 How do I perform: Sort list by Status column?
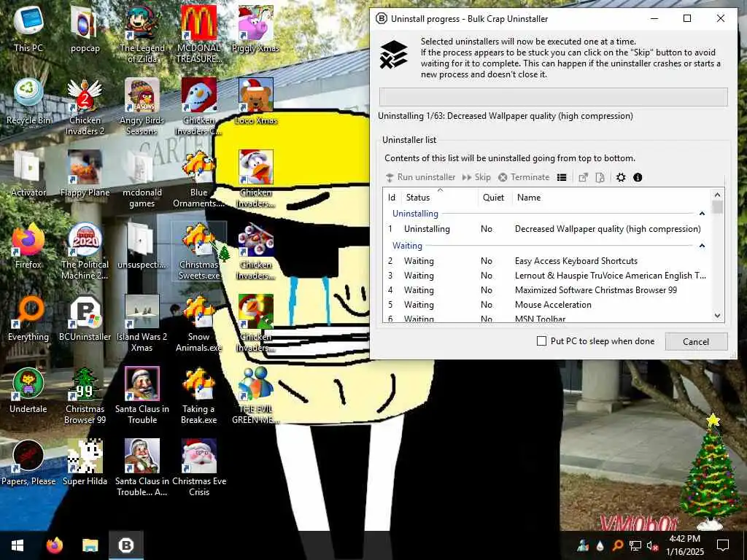tap(439, 197)
